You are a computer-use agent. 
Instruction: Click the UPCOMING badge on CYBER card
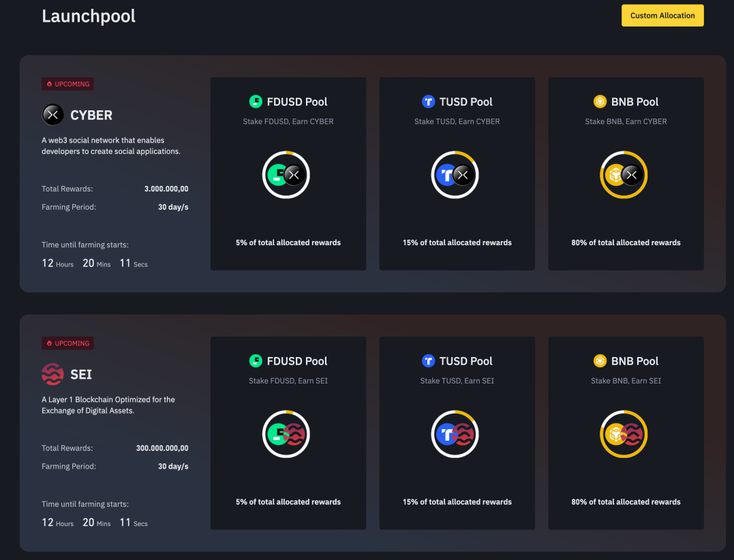(x=67, y=84)
